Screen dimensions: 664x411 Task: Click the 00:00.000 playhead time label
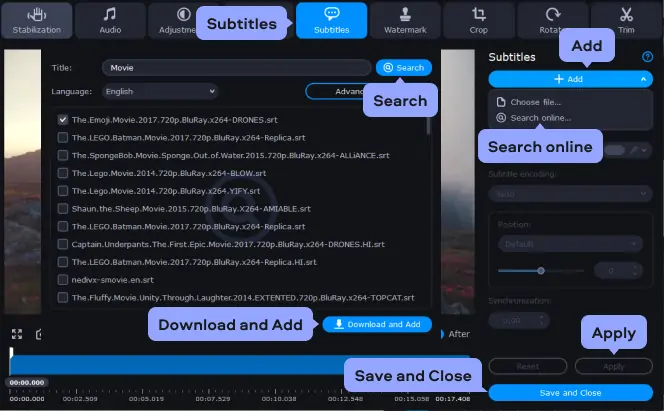coord(27,382)
